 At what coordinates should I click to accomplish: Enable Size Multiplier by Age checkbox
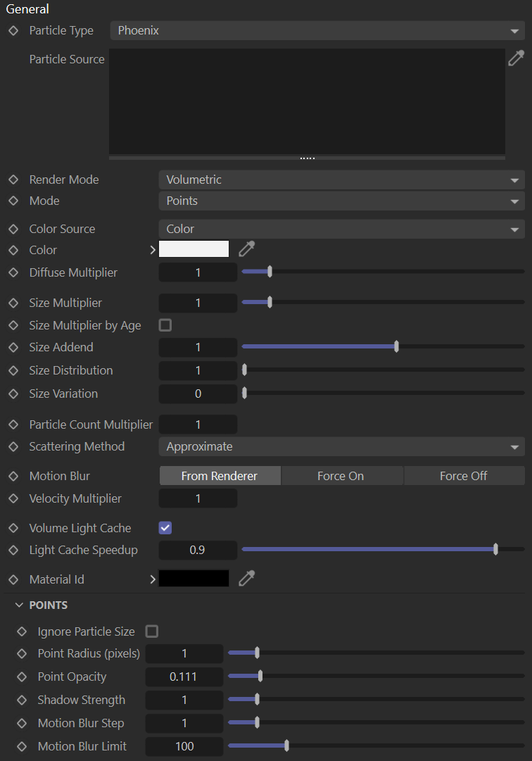(x=165, y=325)
